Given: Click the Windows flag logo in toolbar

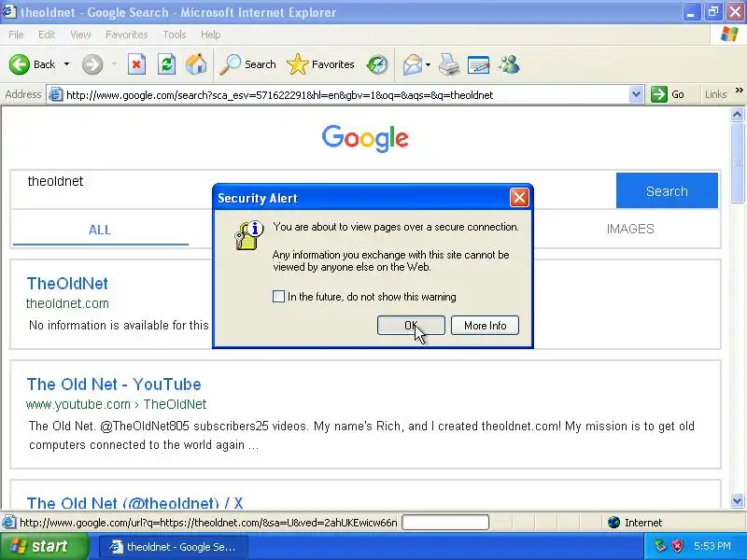Looking at the screenshot, I should tap(729, 35).
